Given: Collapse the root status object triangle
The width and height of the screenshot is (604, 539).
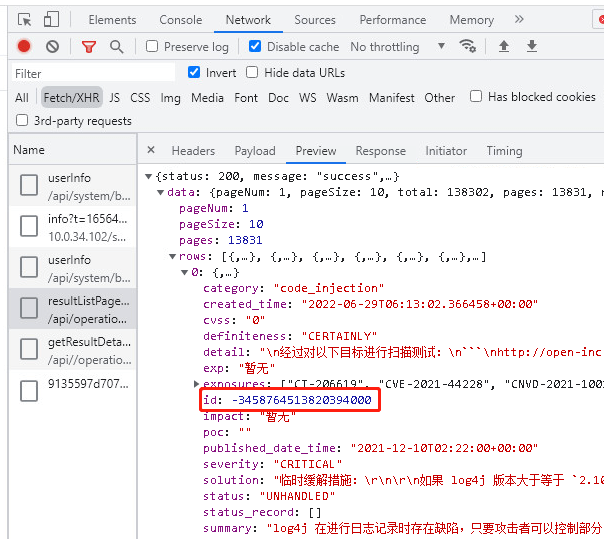Looking at the screenshot, I should click(x=148, y=176).
